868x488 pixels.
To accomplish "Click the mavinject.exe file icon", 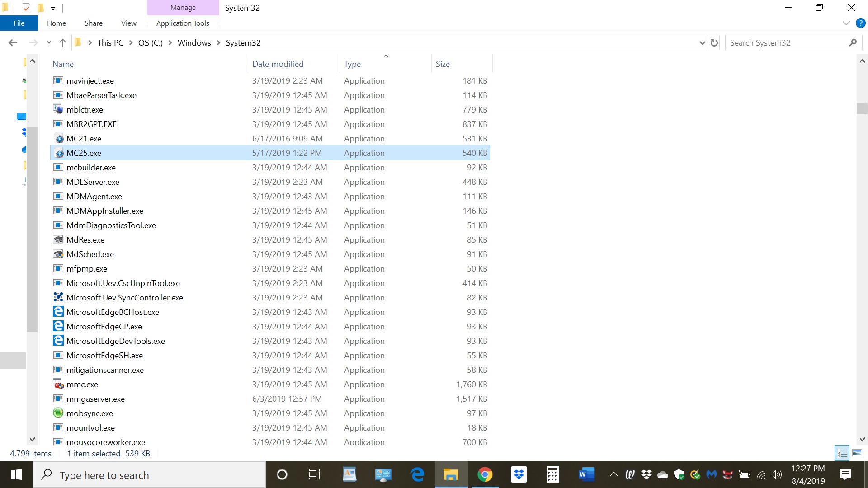I will [58, 80].
